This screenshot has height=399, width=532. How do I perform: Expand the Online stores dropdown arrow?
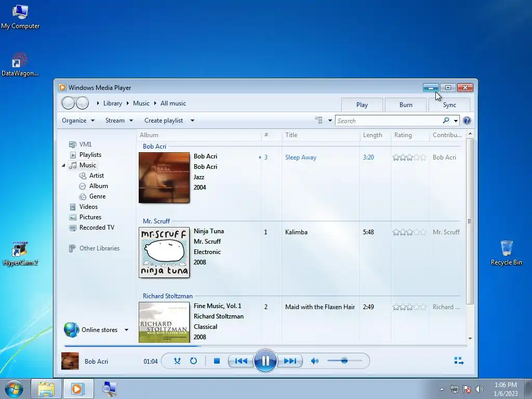point(127,330)
